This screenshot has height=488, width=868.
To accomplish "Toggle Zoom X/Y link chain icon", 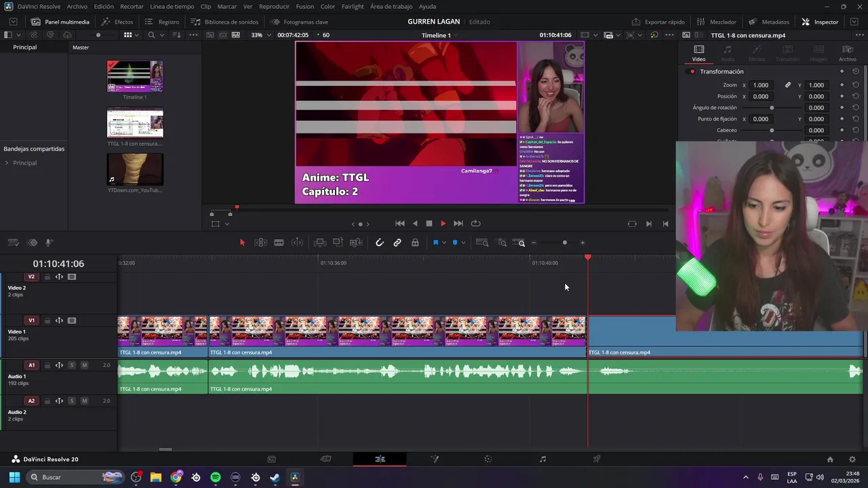I will 788,85.
